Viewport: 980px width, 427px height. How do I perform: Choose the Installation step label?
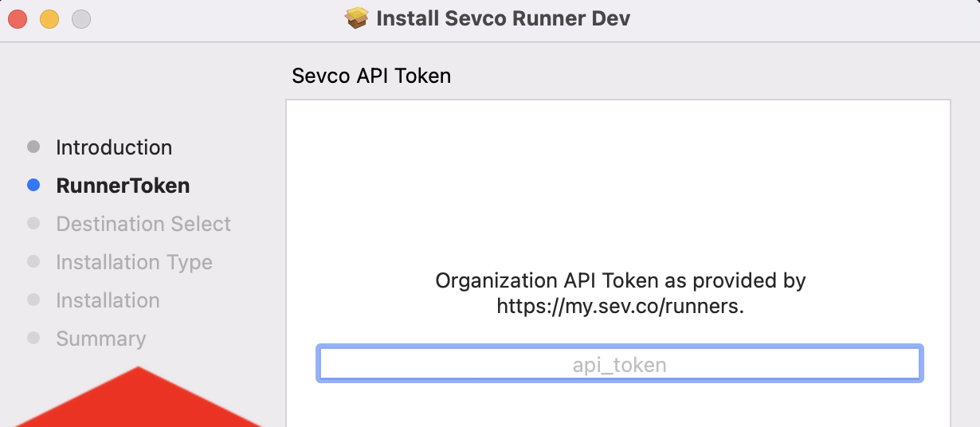[108, 300]
